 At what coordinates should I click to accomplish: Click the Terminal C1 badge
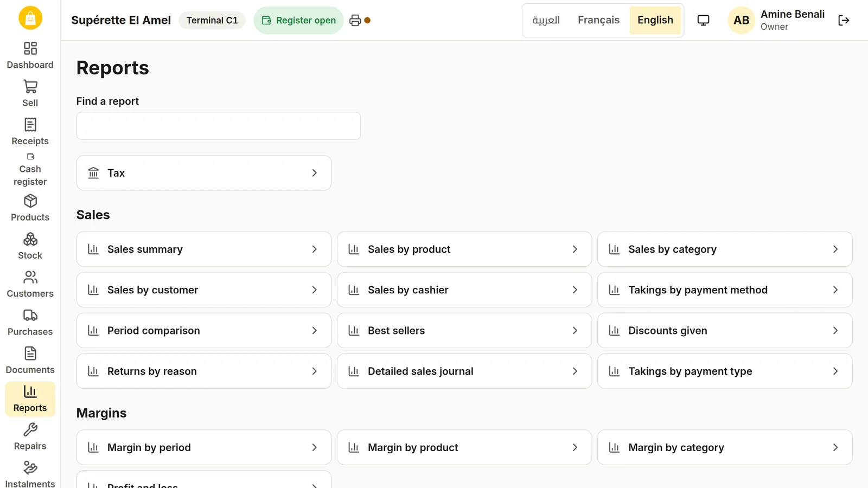pos(212,21)
